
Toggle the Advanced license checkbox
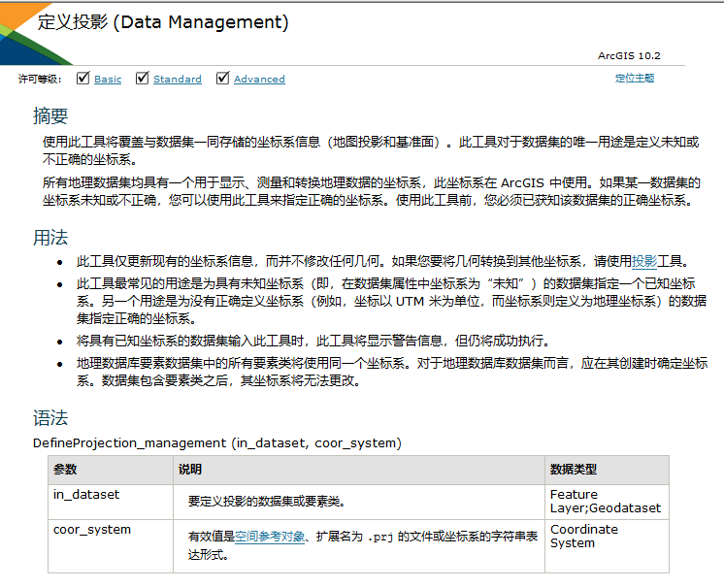point(222,78)
